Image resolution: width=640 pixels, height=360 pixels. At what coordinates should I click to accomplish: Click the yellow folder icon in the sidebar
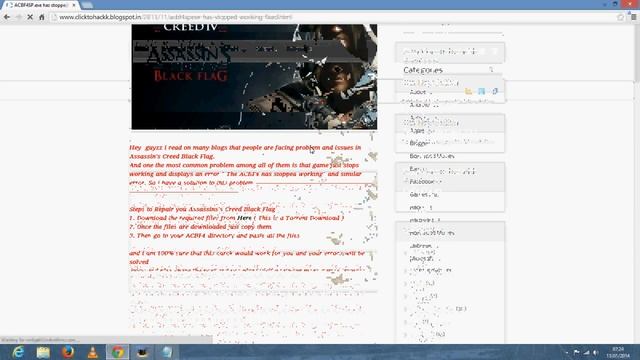click(x=469, y=91)
